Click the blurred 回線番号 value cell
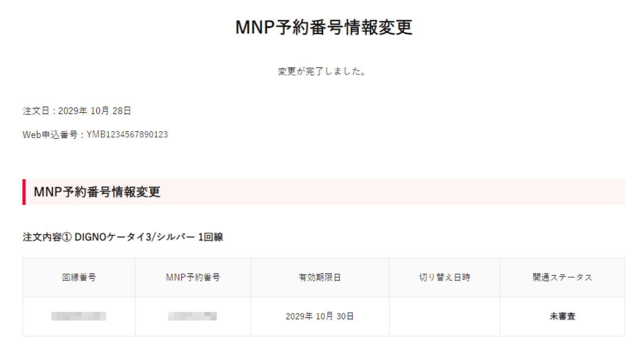This screenshot has width=644, height=362. point(79,316)
